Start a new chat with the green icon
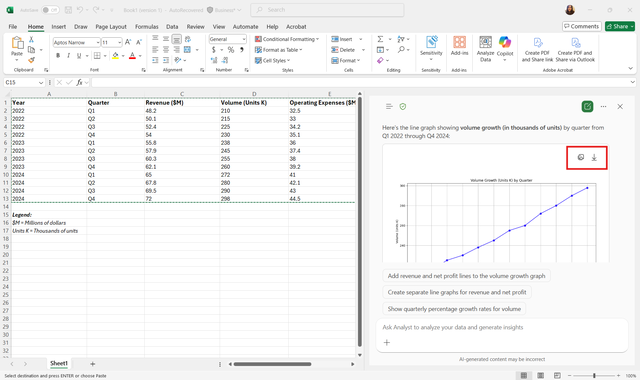This screenshot has height=380, width=640. pos(587,107)
